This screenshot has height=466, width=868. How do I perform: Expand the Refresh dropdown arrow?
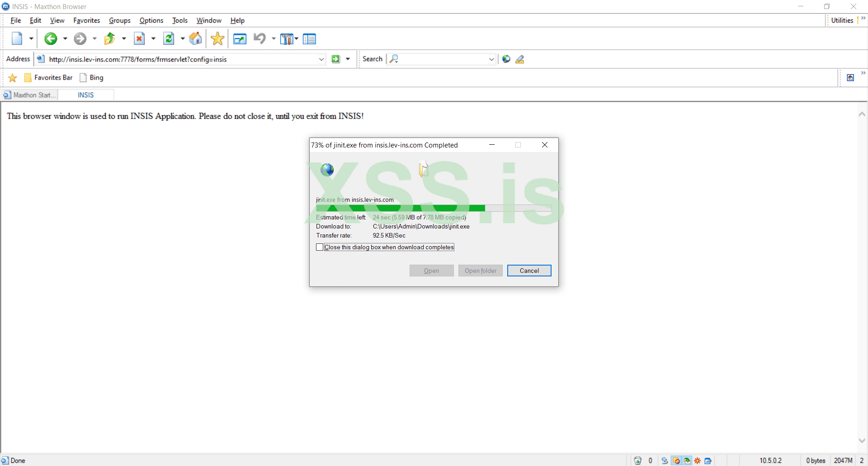(x=183, y=39)
